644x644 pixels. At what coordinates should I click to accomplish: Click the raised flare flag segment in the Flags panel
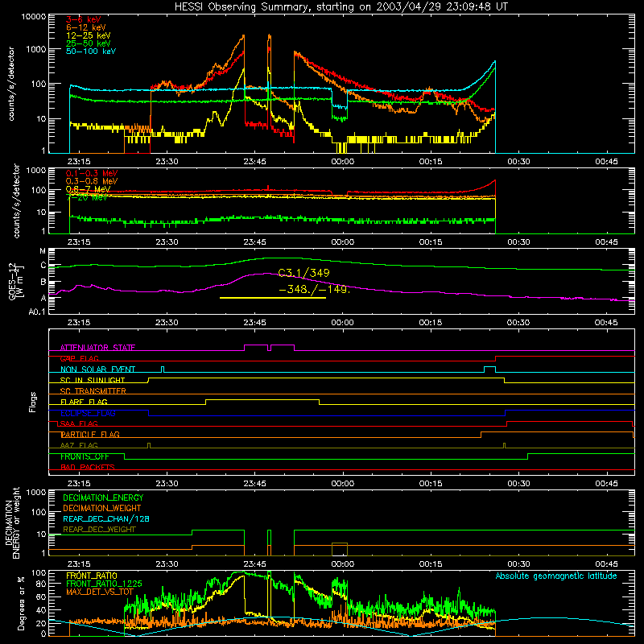point(262,399)
